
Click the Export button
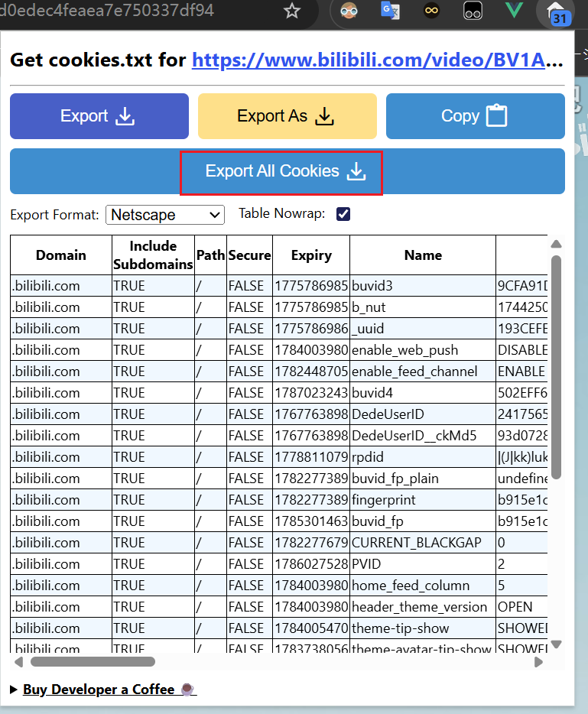(99, 116)
